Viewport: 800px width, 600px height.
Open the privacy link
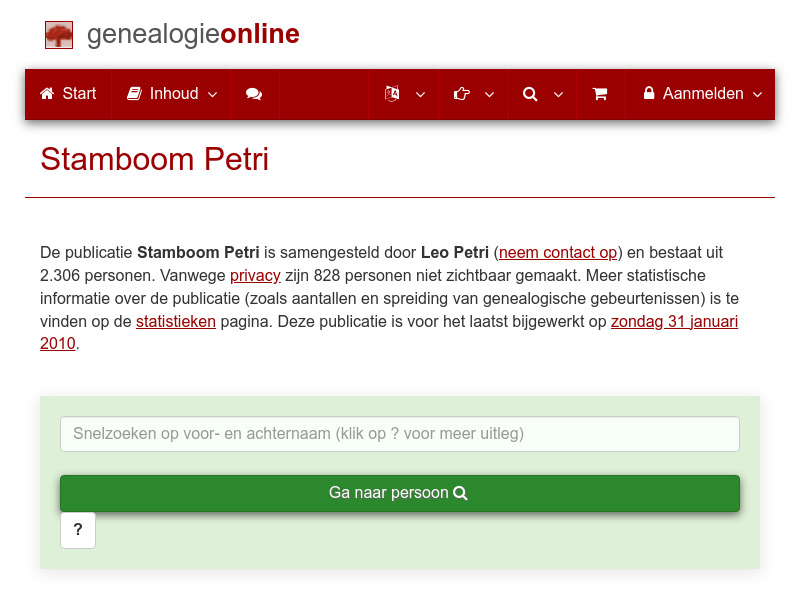(255, 275)
